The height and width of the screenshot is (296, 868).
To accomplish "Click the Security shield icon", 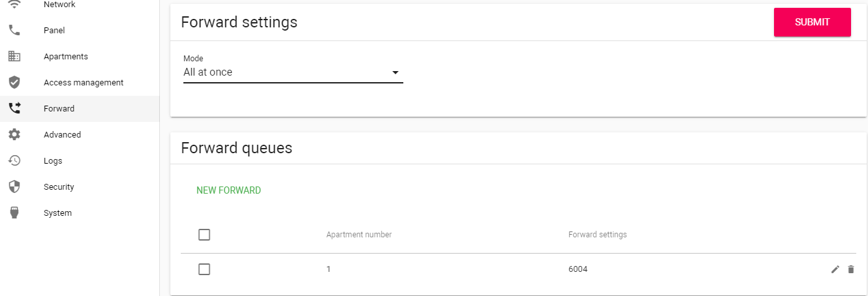I will point(14,186).
